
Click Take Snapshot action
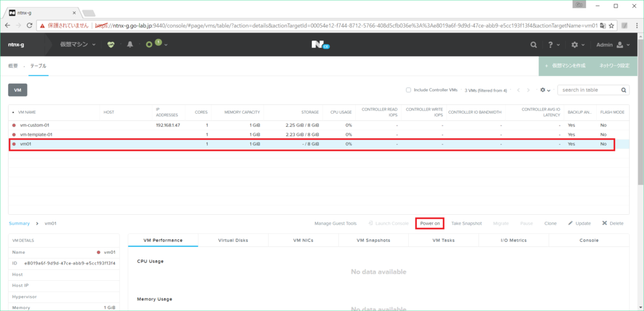[x=466, y=224]
